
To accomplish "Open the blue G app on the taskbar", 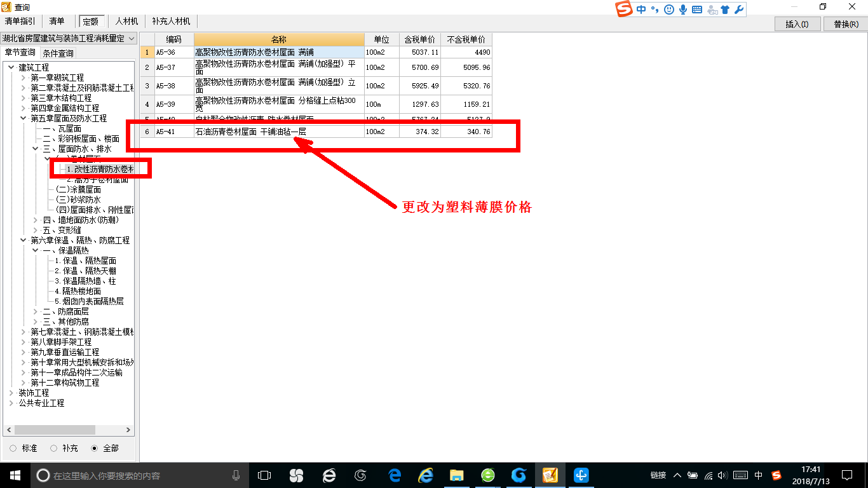I will coord(519,475).
